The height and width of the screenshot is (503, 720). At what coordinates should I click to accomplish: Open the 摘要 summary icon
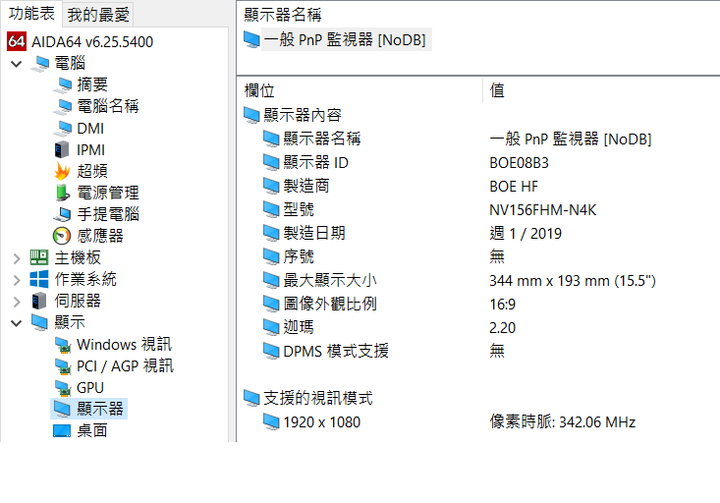62,85
